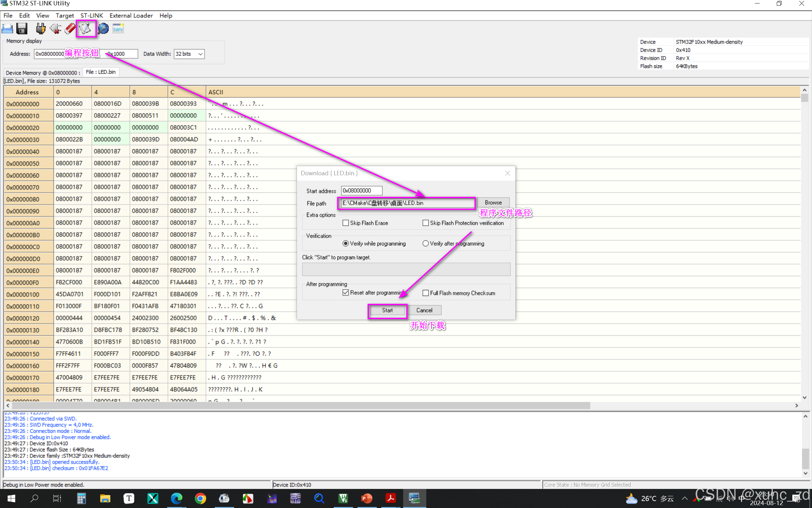Open green V editor taskbar icon
The image size is (812, 508).
(343, 498)
